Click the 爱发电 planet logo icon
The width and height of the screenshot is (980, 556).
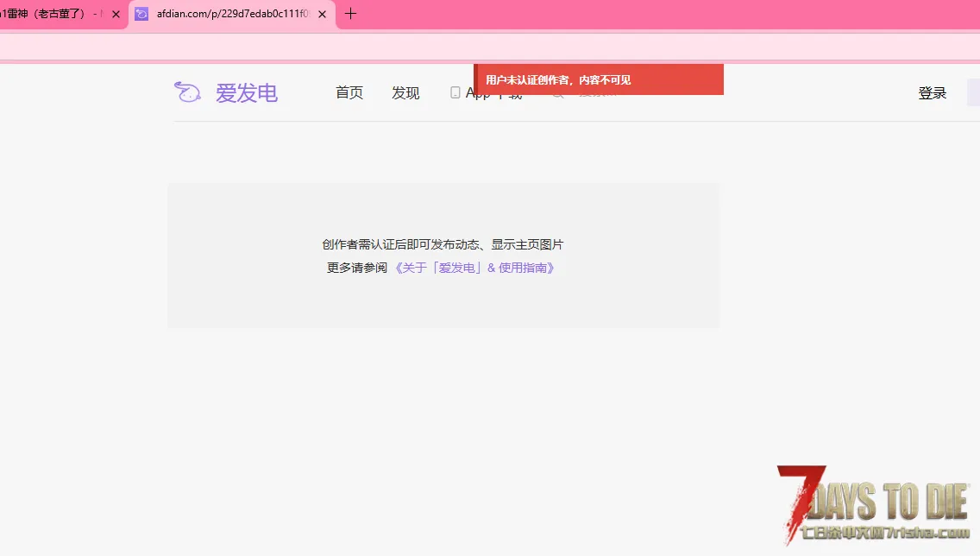(x=187, y=92)
